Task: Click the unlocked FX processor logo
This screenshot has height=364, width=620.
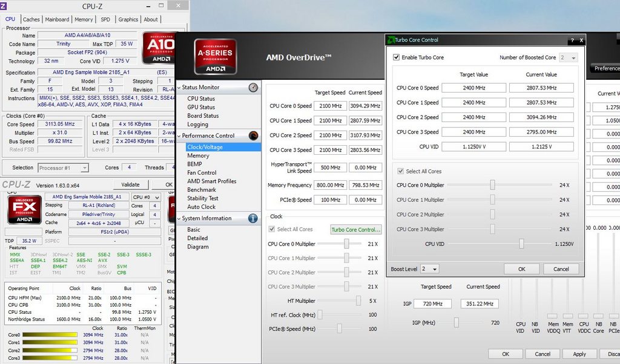Action: click(24, 209)
